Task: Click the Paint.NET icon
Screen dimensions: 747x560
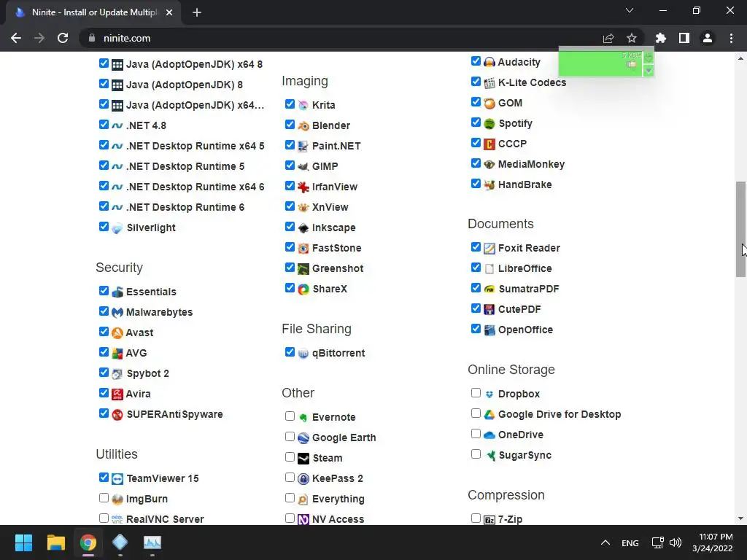Action: point(303,146)
